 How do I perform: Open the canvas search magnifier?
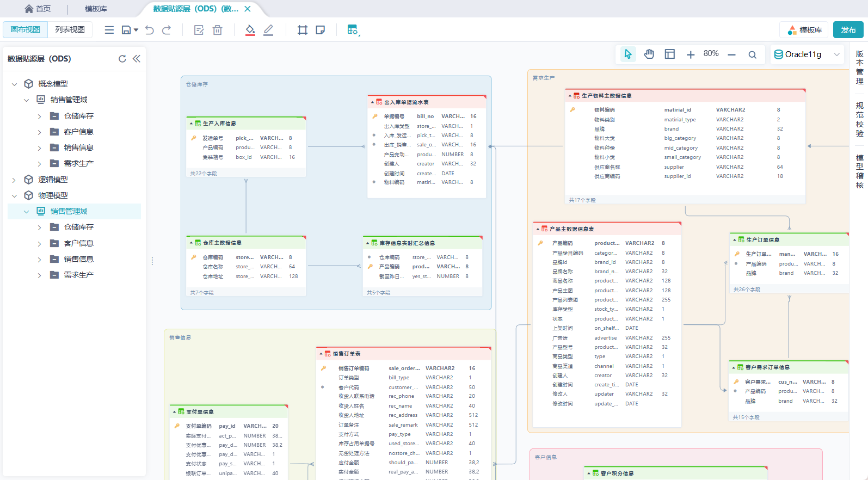tap(752, 54)
